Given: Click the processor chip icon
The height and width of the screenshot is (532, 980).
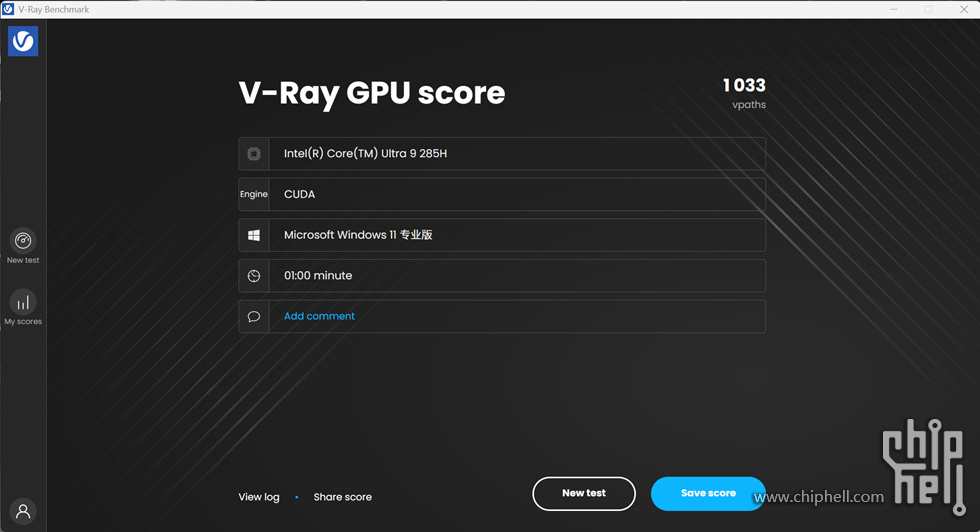Looking at the screenshot, I should 254,154.
